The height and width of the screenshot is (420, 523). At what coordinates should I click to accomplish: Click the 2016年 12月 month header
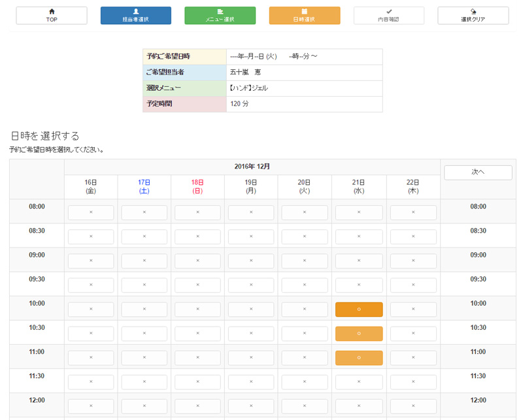tap(252, 167)
